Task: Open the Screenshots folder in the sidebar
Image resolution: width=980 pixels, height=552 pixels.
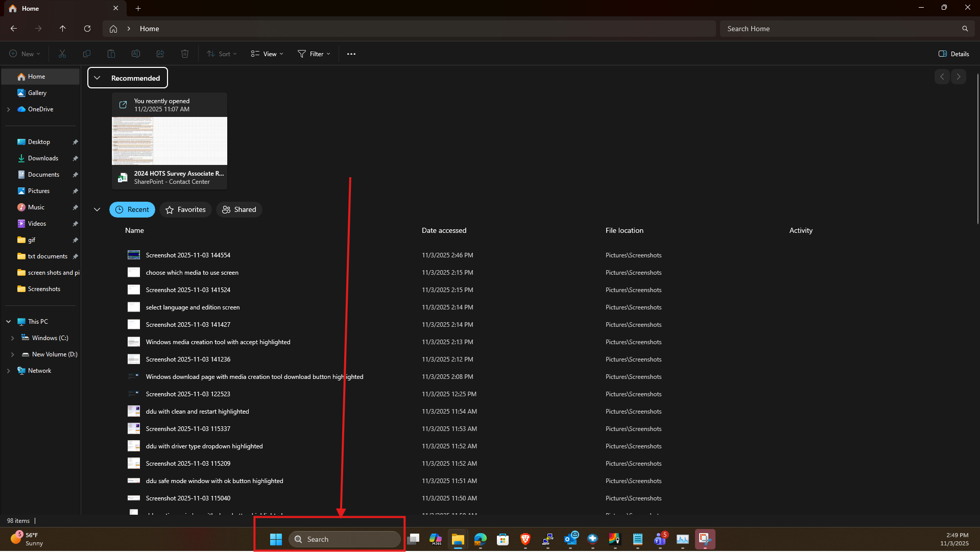Action: click(x=44, y=289)
